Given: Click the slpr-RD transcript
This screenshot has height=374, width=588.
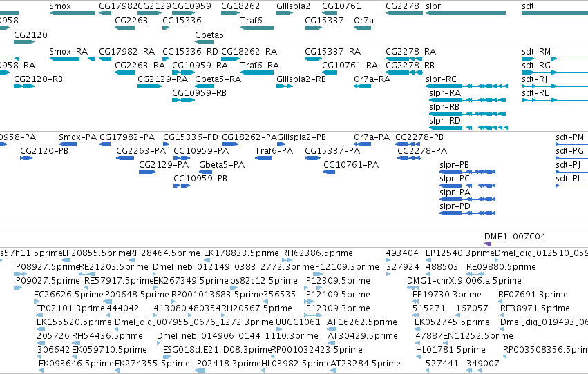Looking at the screenshot, I should [x=468, y=128].
